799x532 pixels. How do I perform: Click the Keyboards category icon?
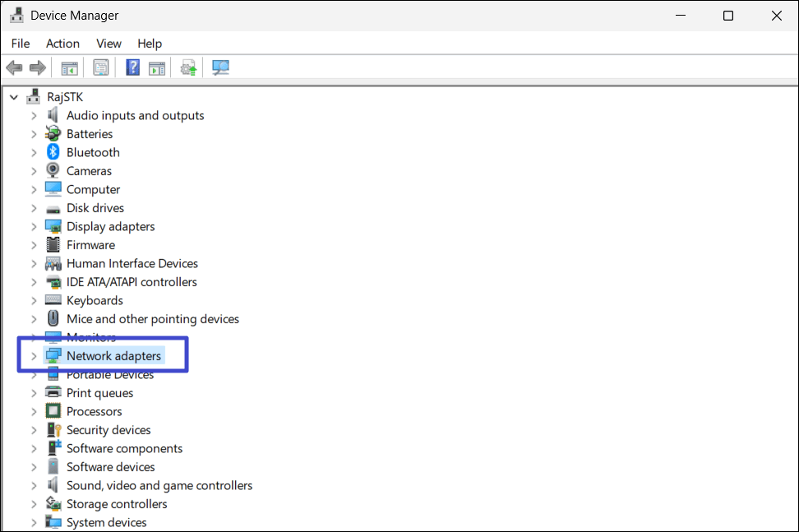click(x=51, y=300)
